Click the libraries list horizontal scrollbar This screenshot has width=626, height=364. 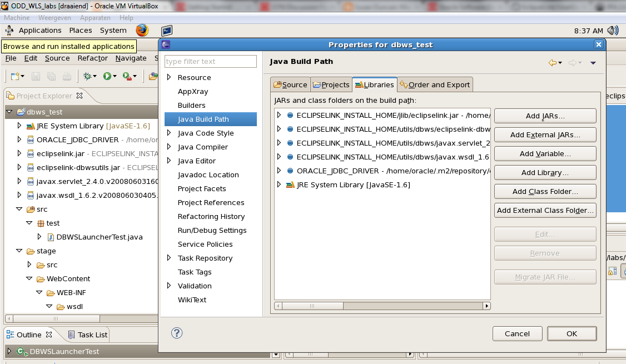382,306
